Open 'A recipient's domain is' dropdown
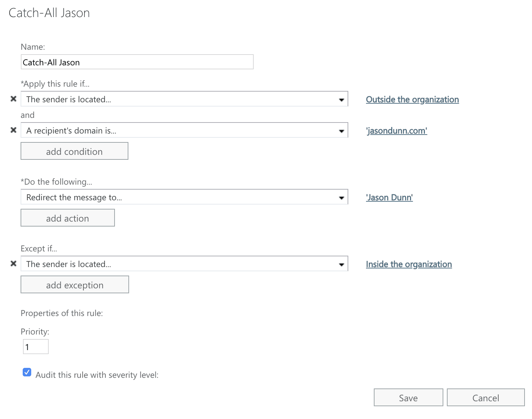This screenshot has width=532, height=419. [184, 130]
